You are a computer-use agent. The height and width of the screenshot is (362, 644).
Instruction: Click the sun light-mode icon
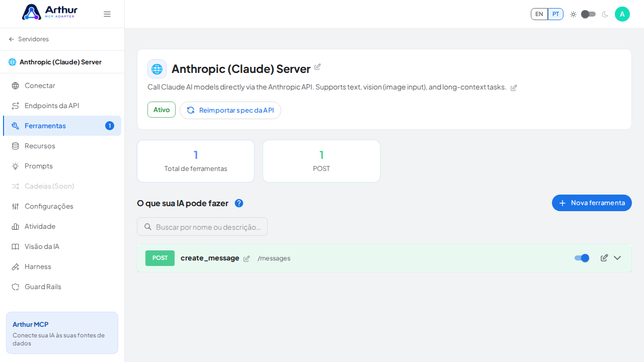point(573,14)
